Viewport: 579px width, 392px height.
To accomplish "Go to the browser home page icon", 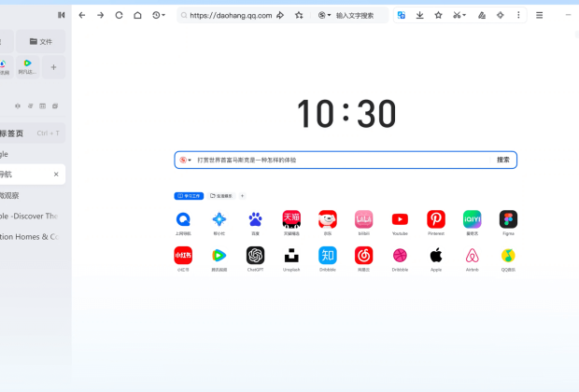I will [x=137, y=15].
